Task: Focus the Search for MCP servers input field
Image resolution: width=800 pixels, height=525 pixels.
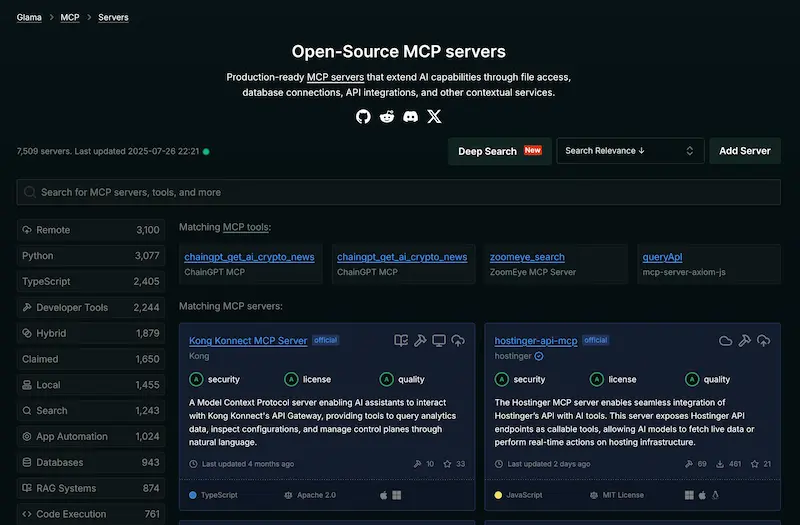Action: coord(398,192)
